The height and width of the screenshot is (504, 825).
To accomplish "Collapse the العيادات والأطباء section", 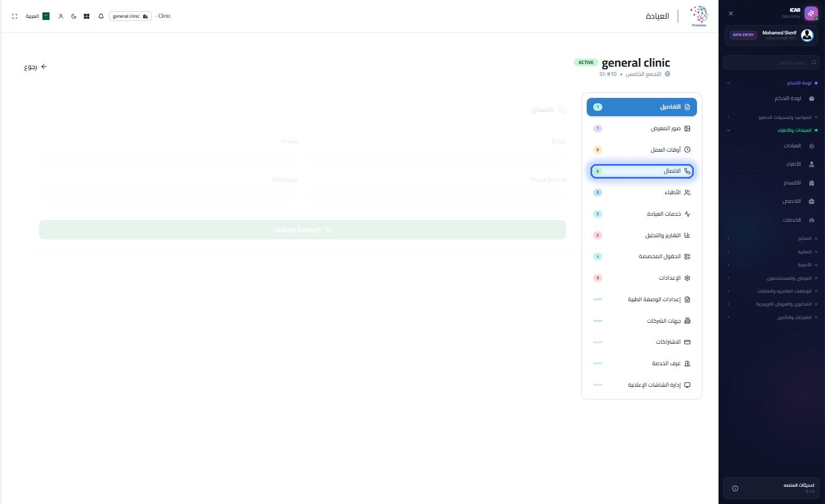I will pyautogui.click(x=772, y=130).
